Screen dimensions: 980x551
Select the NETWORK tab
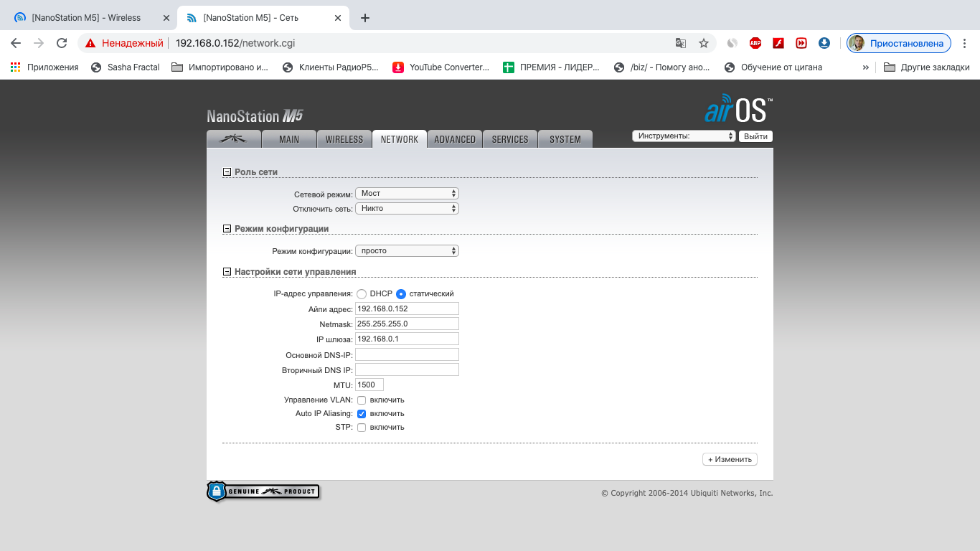400,139
